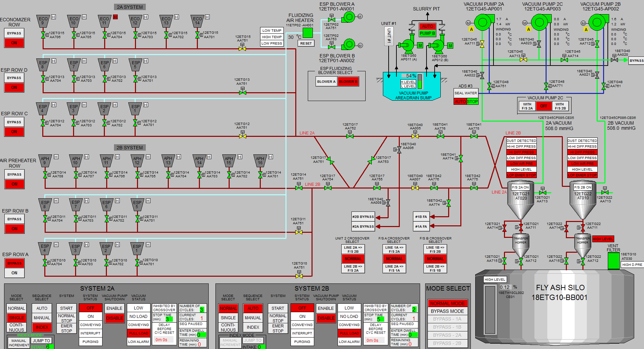Click the green vent filter on the silo

coord(613,260)
